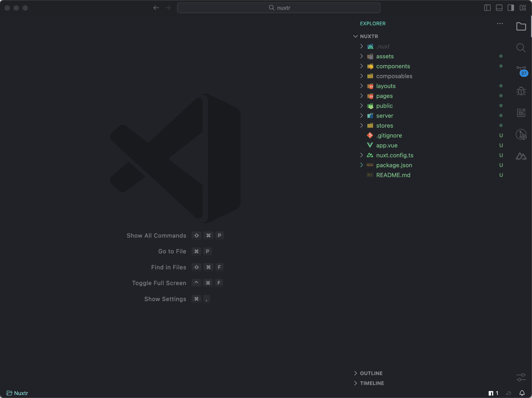Click the EXPLORER panel title
This screenshot has width=532, height=398.
coord(373,23)
